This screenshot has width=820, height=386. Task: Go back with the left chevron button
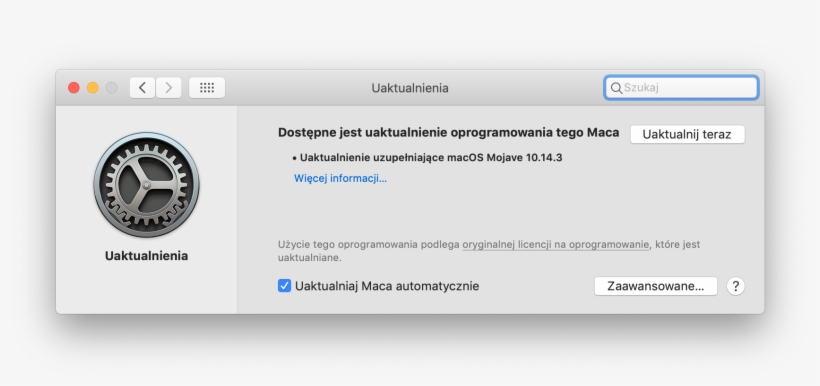point(142,88)
